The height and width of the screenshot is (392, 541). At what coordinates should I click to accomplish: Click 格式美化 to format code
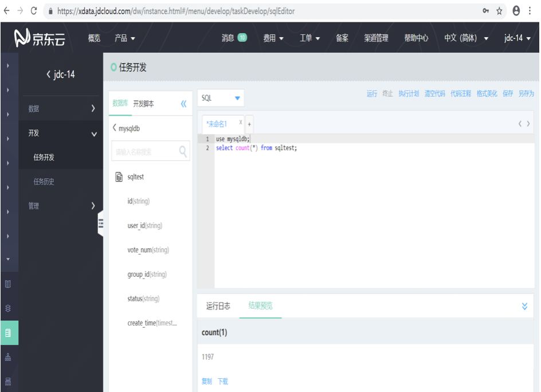pyautogui.click(x=487, y=93)
